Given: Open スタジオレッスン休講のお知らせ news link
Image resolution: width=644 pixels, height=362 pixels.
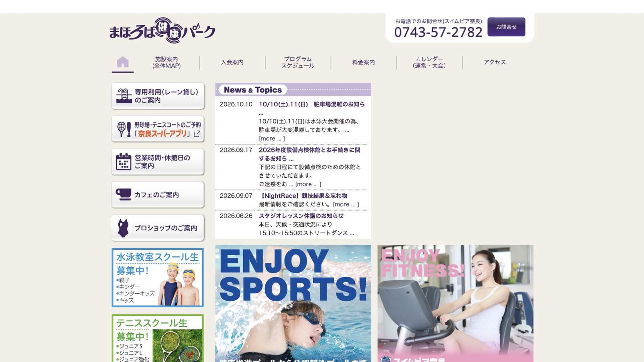Looking at the screenshot, I should pyautogui.click(x=301, y=216).
